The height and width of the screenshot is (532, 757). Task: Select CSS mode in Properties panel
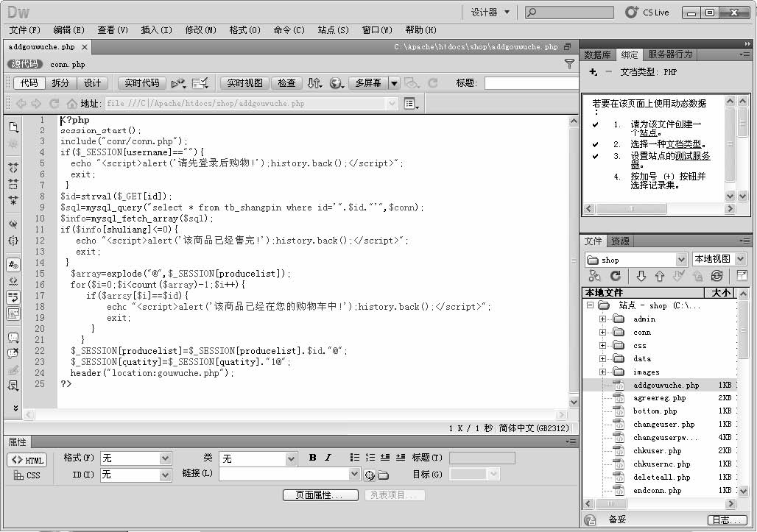(x=27, y=475)
